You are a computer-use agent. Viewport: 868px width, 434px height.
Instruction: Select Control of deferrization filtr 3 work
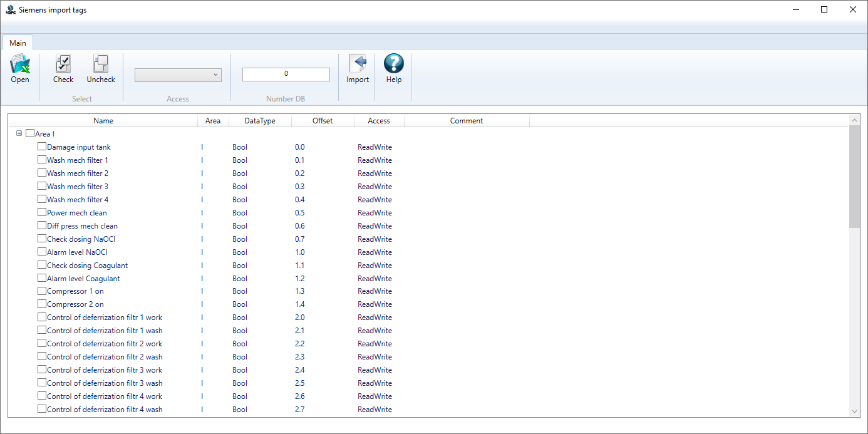[105, 370]
